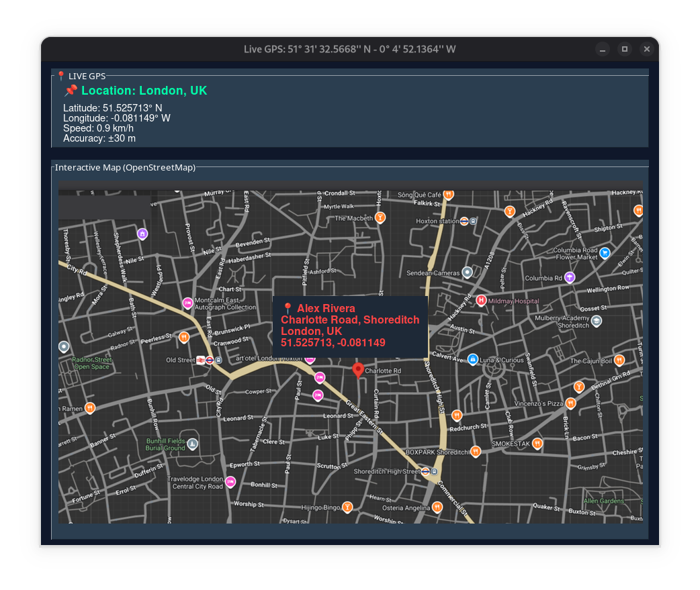Select the Travelodge London Central City Road hotel icon
Screen dimensions: 700x590
[230, 482]
